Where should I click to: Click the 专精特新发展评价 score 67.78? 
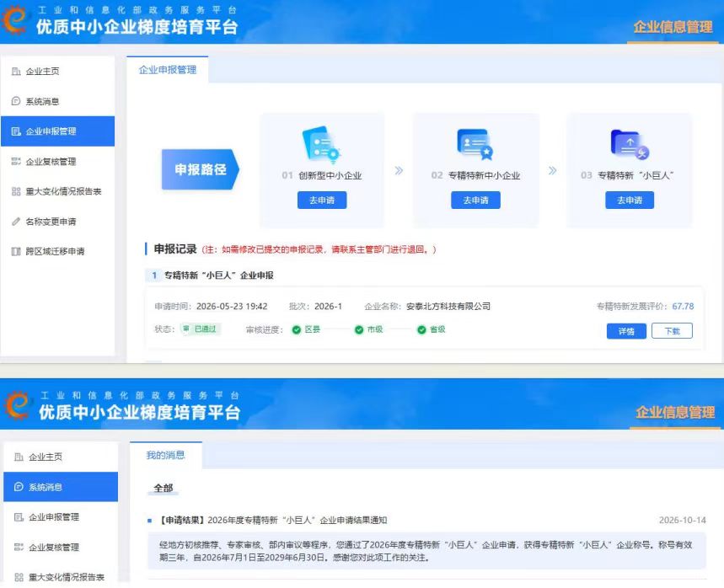click(x=683, y=306)
